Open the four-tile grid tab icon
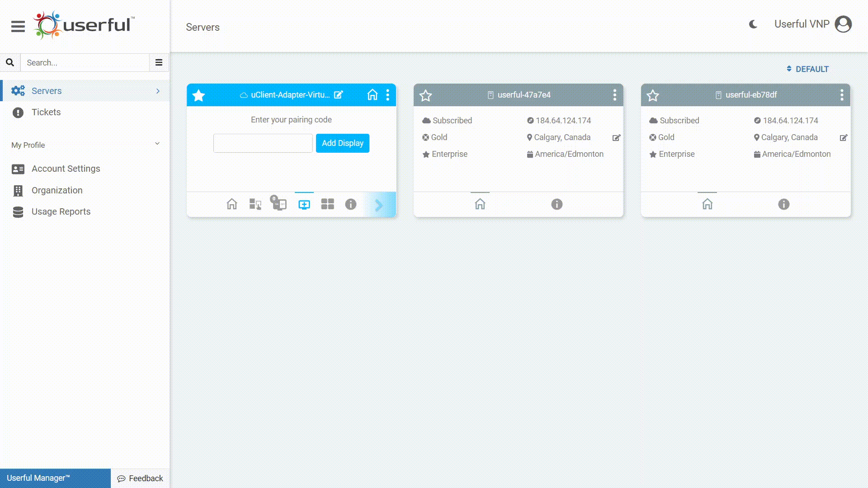The width and height of the screenshot is (868, 488). [x=328, y=204]
